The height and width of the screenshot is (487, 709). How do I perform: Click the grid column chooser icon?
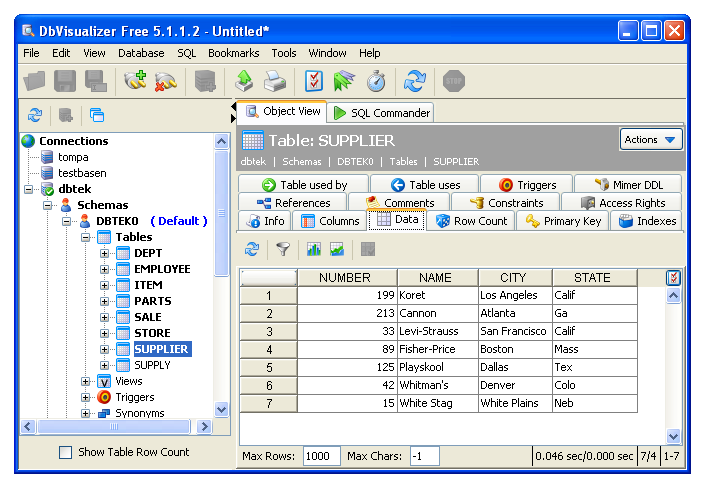click(x=673, y=278)
